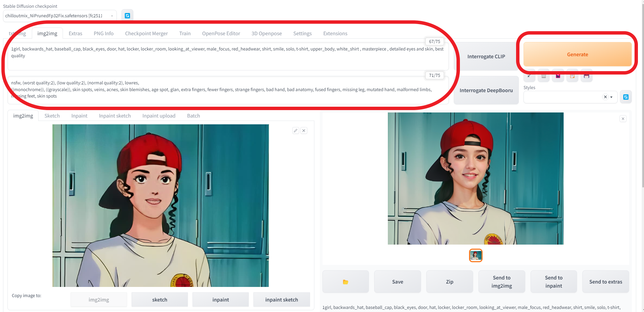
Task: Select the top-level img2img tab
Action: pyautogui.click(x=47, y=33)
